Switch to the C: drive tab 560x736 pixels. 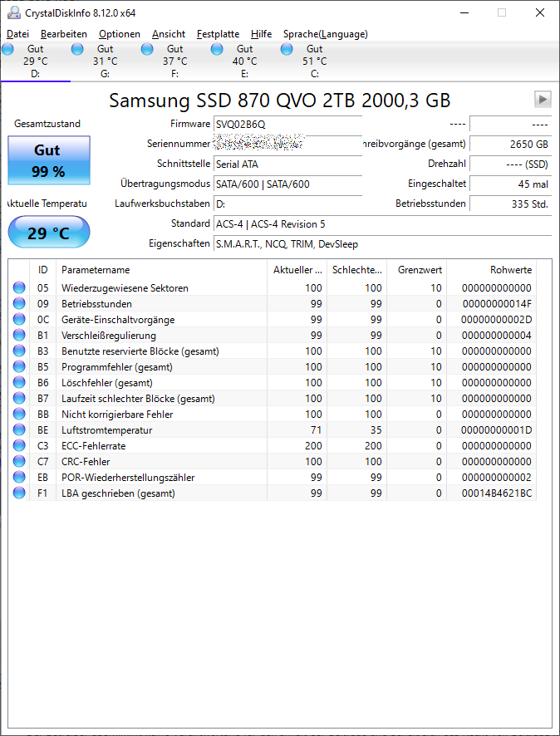click(315, 61)
